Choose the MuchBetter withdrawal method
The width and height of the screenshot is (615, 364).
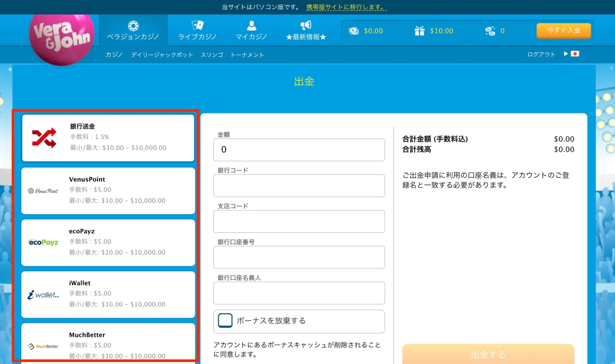[108, 342]
